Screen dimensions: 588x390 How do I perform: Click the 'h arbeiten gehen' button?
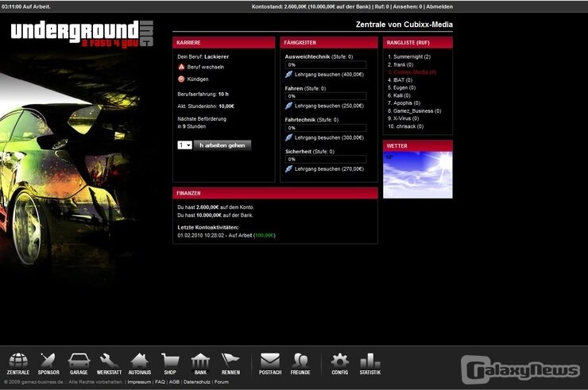pos(222,145)
